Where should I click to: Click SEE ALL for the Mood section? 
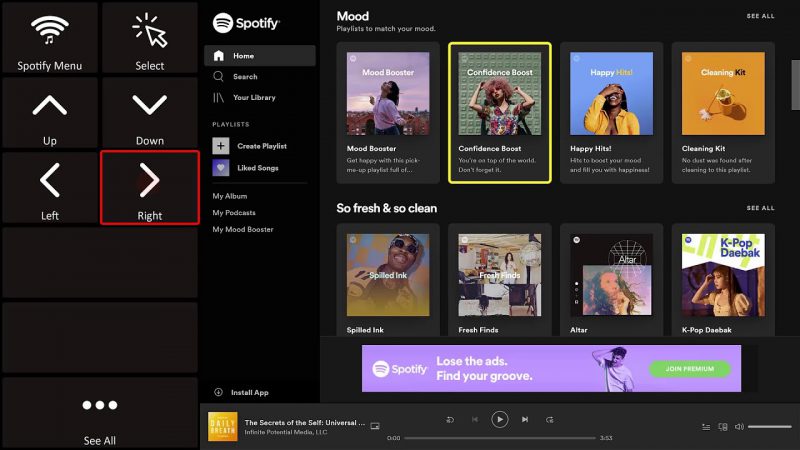click(x=760, y=16)
